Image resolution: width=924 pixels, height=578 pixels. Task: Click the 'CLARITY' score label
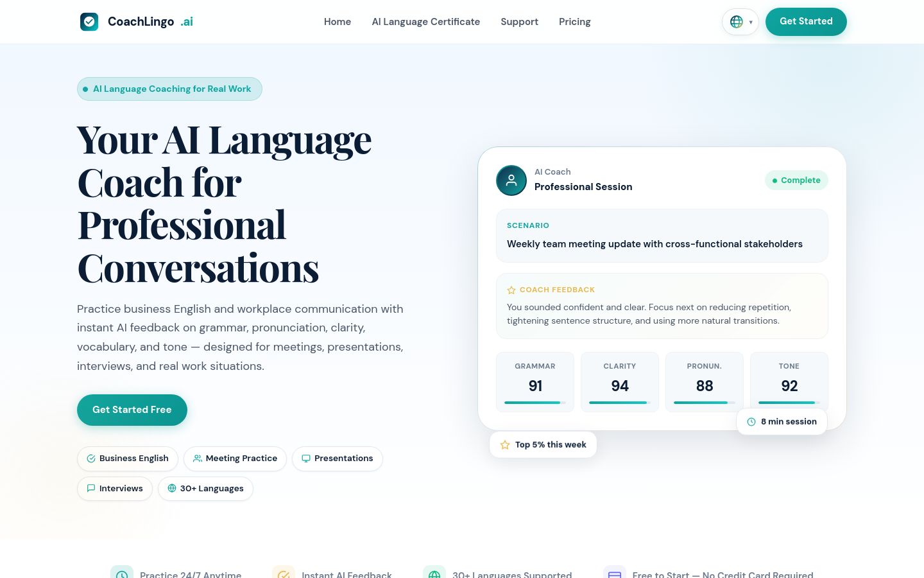(x=620, y=366)
